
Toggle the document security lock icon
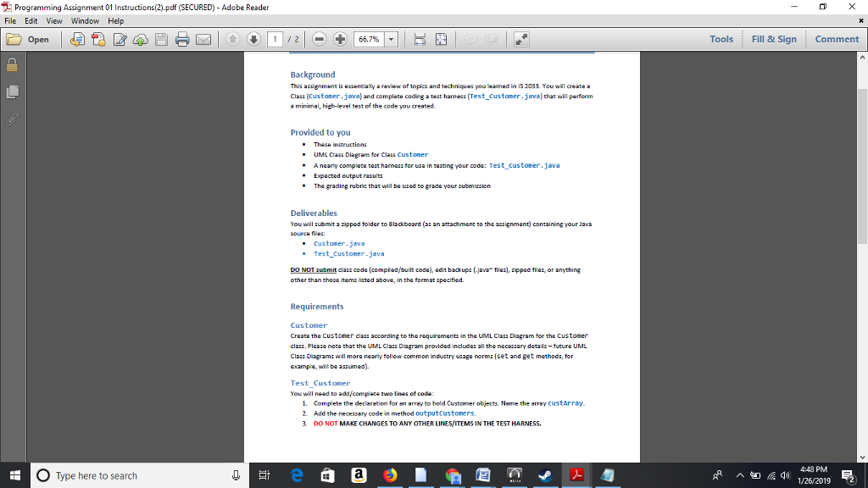coord(12,65)
